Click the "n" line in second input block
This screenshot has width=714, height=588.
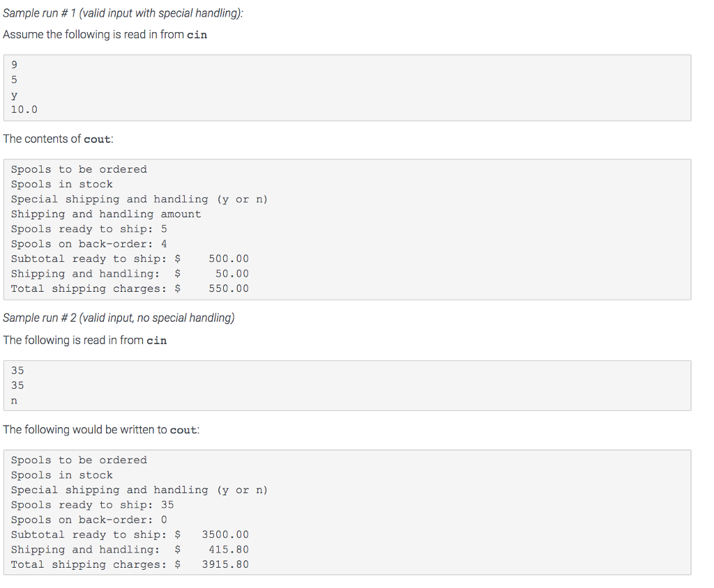coord(14,400)
